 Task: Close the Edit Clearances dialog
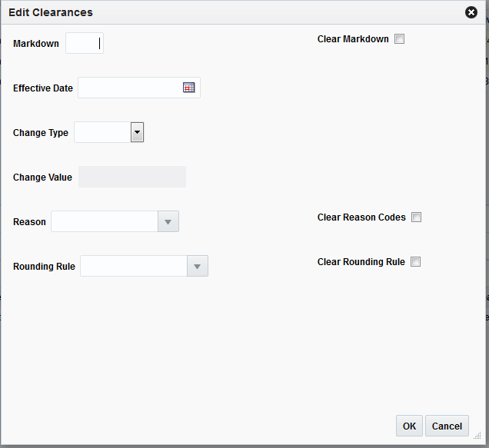471,12
